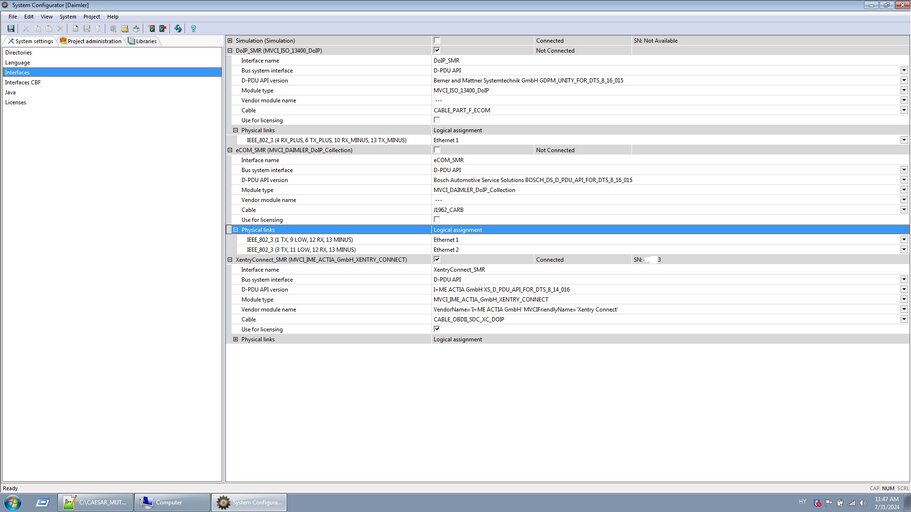911x512 pixels.
Task: Click the yellow folder toolbar icon
Action: pyautogui.click(x=124, y=28)
